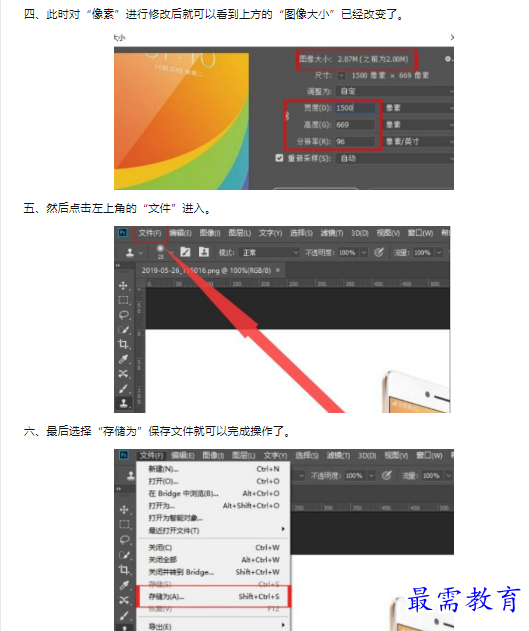
Task: Select the Brush tool in the middle screenshot
Action: tap(123, 388)
